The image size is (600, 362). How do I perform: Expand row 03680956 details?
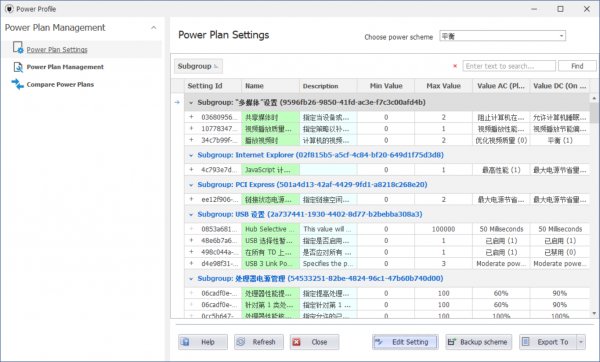click(191, 117)
